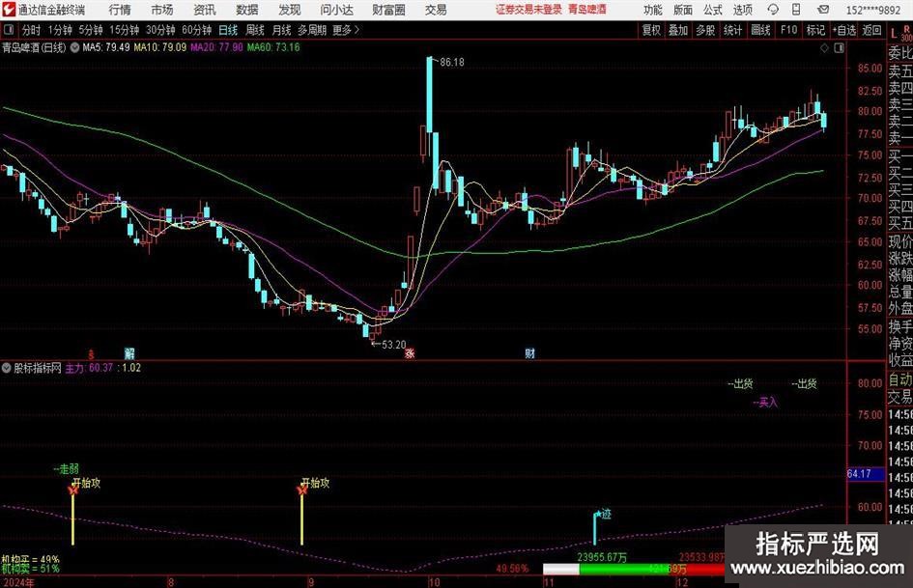Image resolution: width=913 pixels, height=588 pixels.
Task: Open the 财富圈 menu
Action: pyautogui.click(x=389, y=10)
